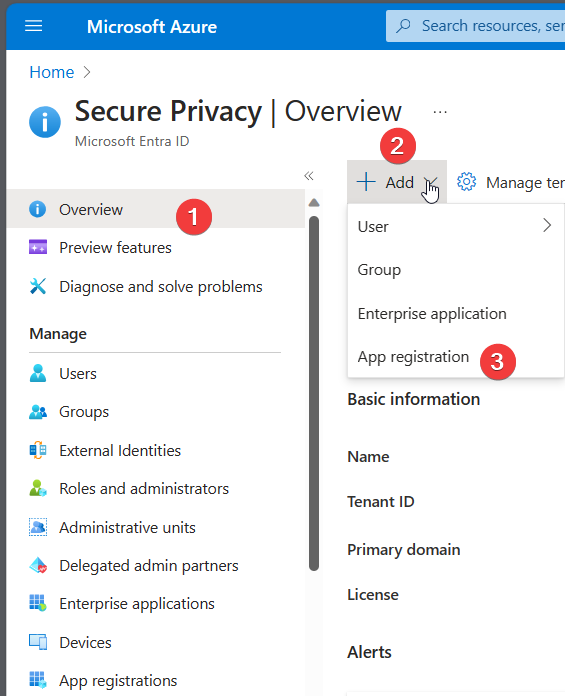
Task: Open the ellipsis more options
Action: (440, 112)
